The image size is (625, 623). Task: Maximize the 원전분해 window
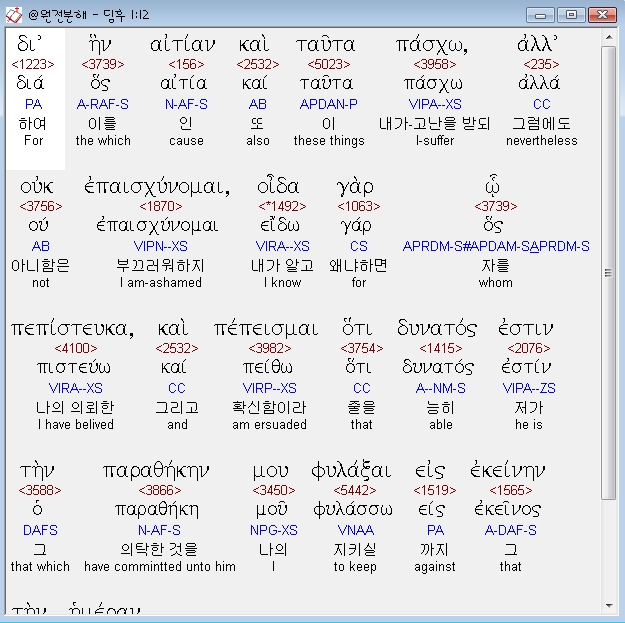[x=571, y=15]
